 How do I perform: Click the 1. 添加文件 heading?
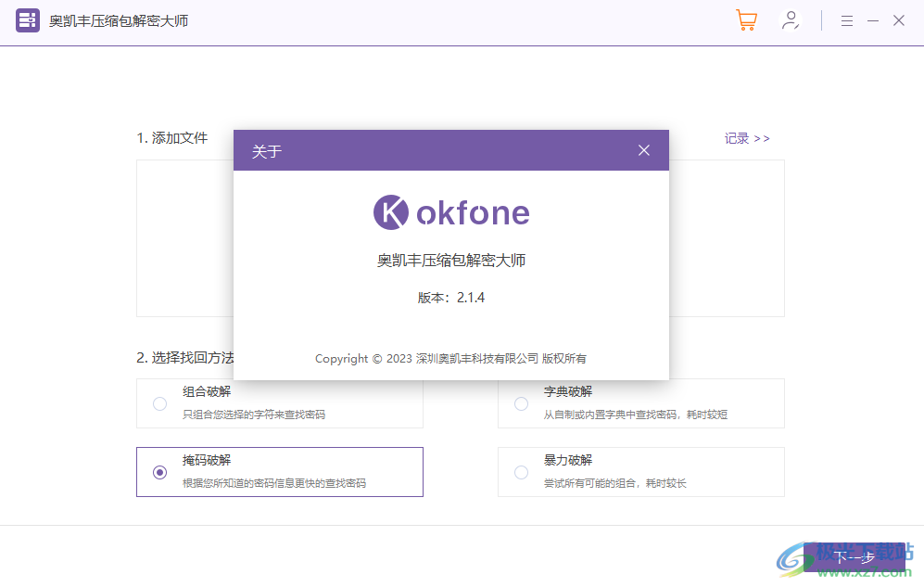click(x=172, y=138)
